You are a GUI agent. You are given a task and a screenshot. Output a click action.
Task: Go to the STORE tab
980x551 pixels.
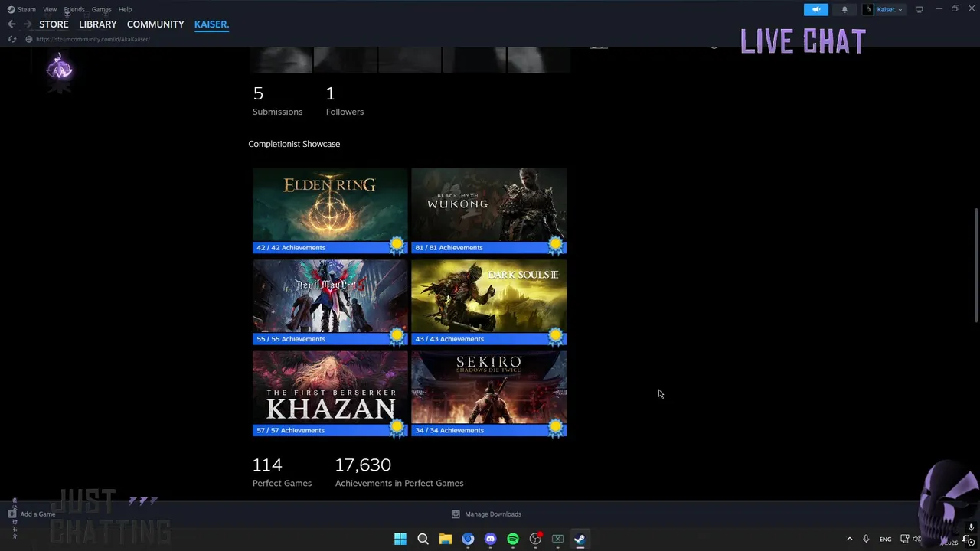[x=54, y=24]
